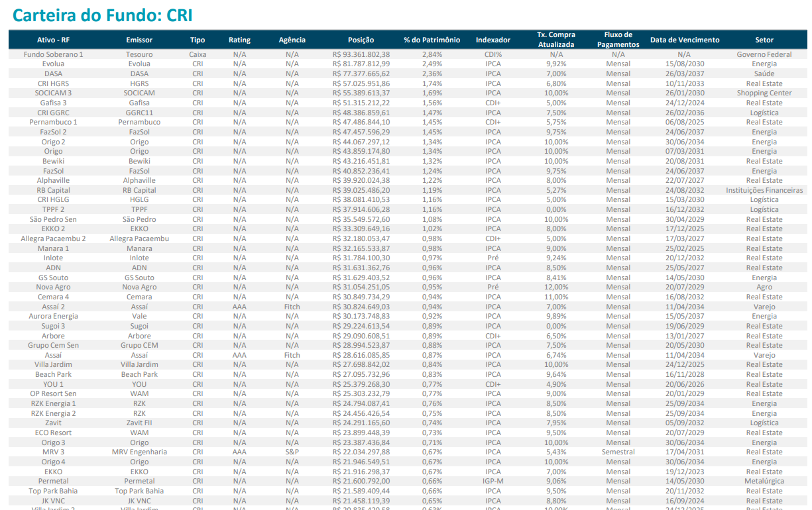Select the 'São Pedro Sen' asset cell
The width and height of the screenshot is (812, 510).
[53, 219]
